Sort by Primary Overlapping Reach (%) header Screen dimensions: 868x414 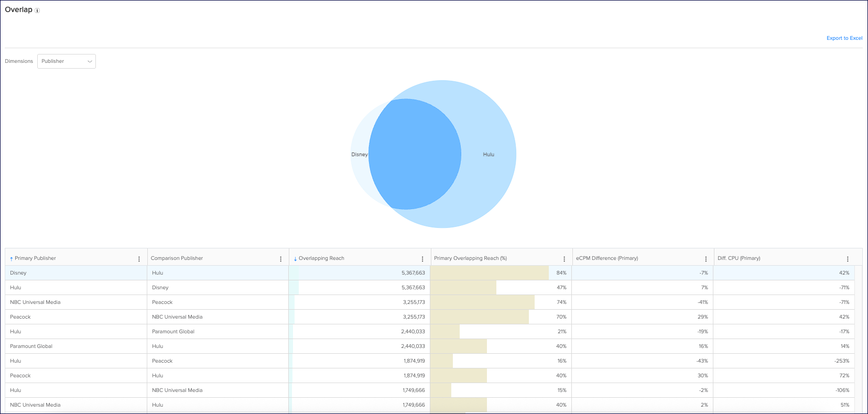pyautogui.click(x=470, y=258)
